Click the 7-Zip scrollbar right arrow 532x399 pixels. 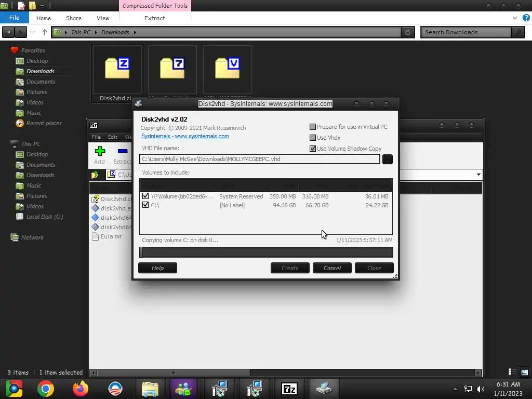(478, 373)
